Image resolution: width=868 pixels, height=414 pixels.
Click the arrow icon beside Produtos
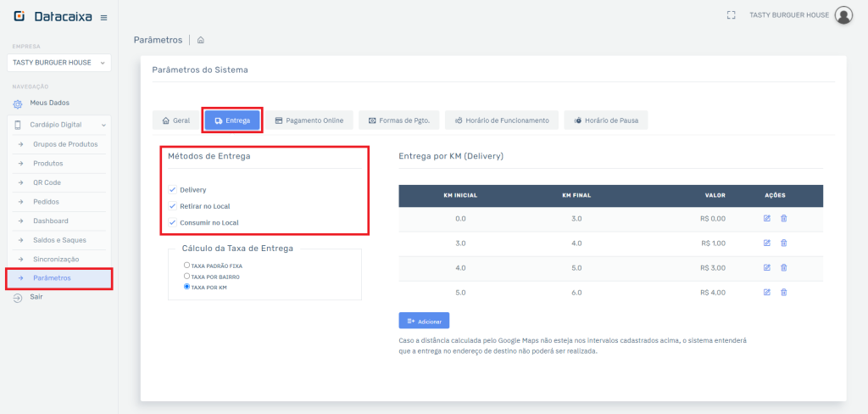tap(20, 164)
